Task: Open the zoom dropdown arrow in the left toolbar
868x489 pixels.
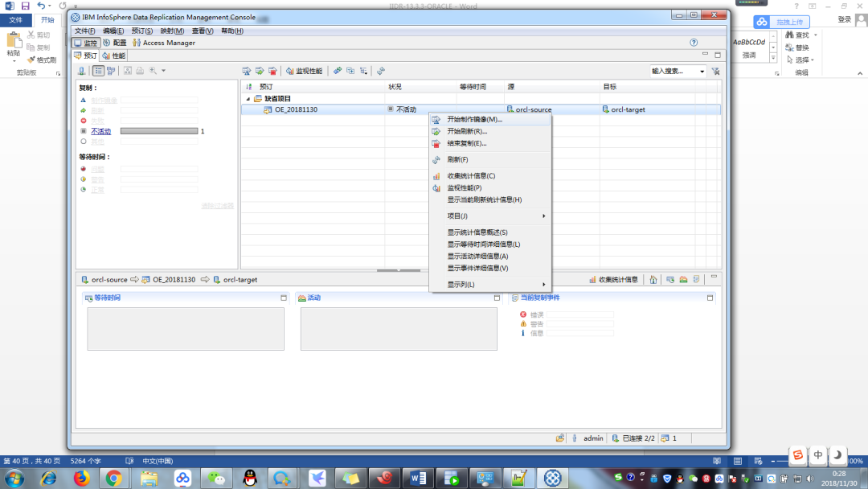Action: pos(163,71)
